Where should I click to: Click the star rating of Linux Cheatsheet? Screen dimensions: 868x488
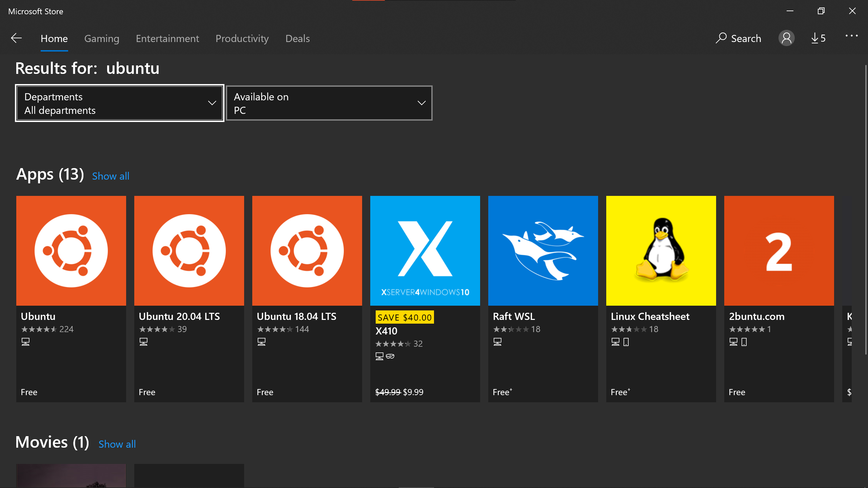point(629,329)
